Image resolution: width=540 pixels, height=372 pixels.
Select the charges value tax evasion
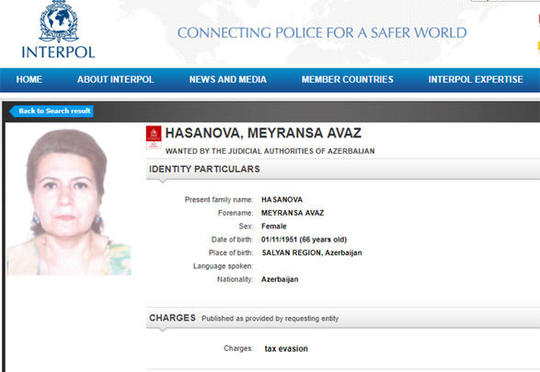tap(286, 349)
